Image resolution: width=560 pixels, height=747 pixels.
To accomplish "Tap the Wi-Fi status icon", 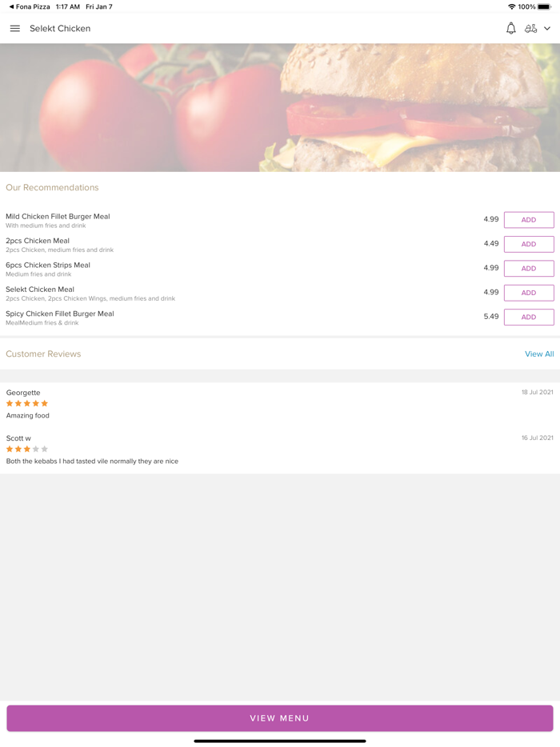I will [x=511, y=7].
